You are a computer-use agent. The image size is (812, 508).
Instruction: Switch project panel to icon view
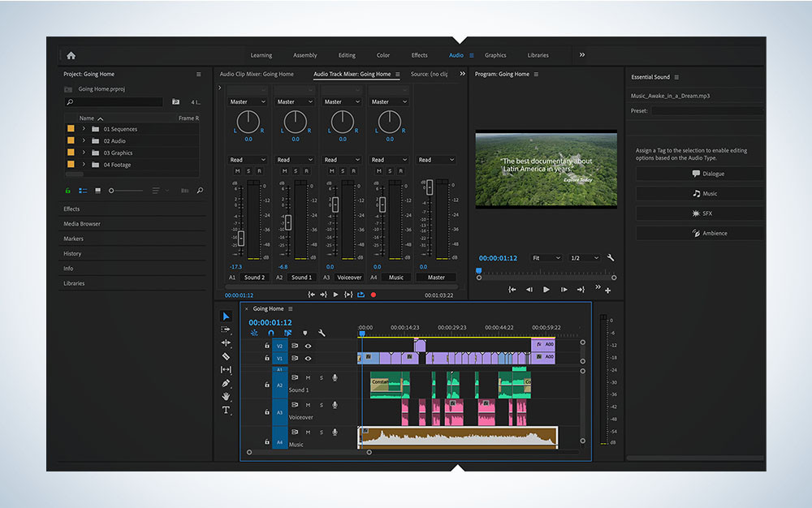click(98, 191)
